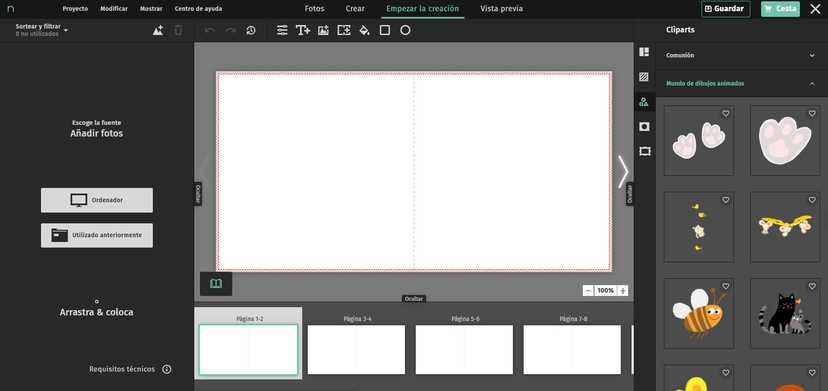
Task: Open the Cesta shopping cart
Action: (x=780, y=9)
